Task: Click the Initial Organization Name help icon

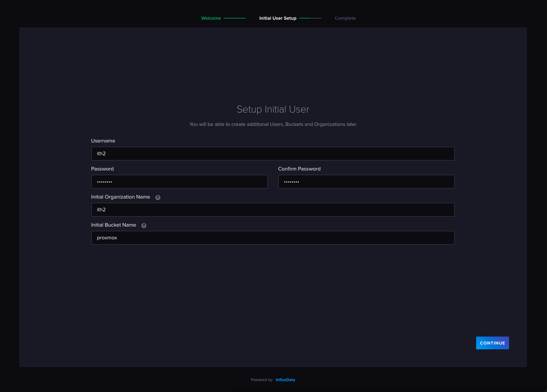Action: (x=157, y=197)
